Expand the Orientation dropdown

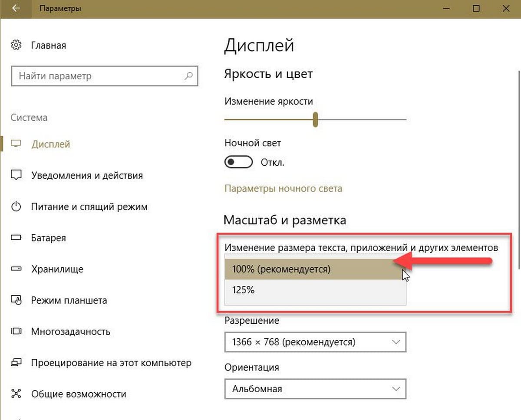(315, 389)
